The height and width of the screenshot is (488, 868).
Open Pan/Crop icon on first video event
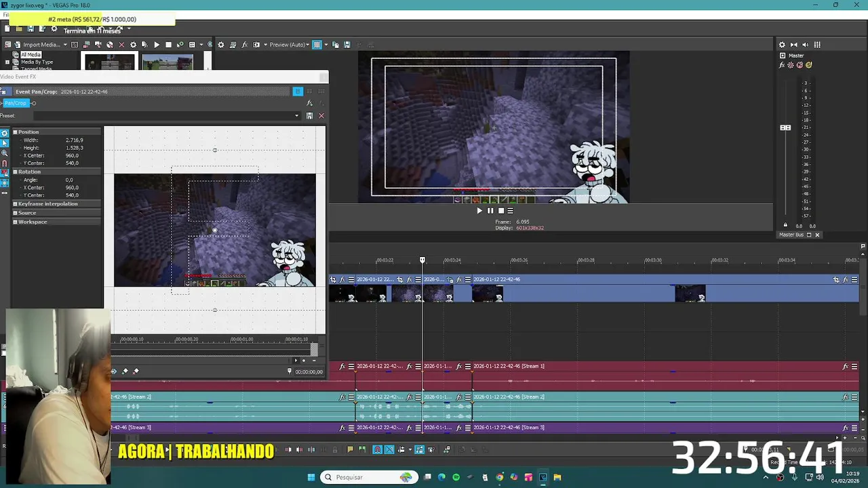333,279
